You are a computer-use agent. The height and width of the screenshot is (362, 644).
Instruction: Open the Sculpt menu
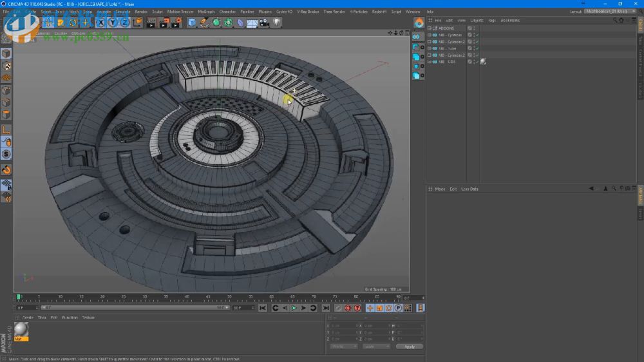pos(158,12)
